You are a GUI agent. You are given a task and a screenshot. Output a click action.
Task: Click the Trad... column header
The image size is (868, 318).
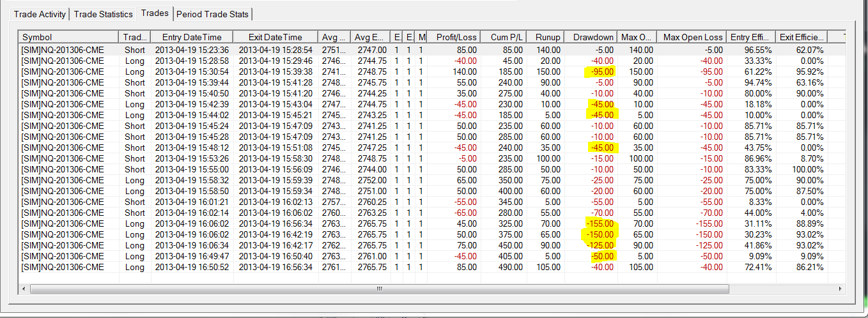click(135, 37)
